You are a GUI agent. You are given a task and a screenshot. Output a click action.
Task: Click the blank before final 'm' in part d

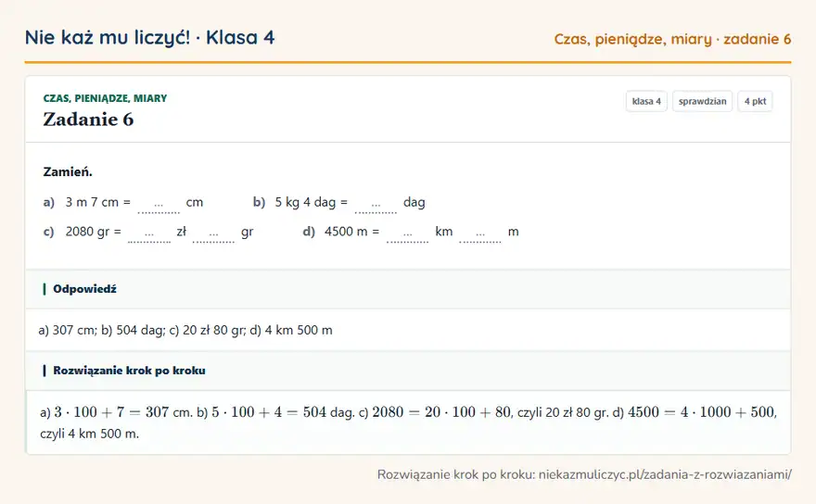click(480, 234)
